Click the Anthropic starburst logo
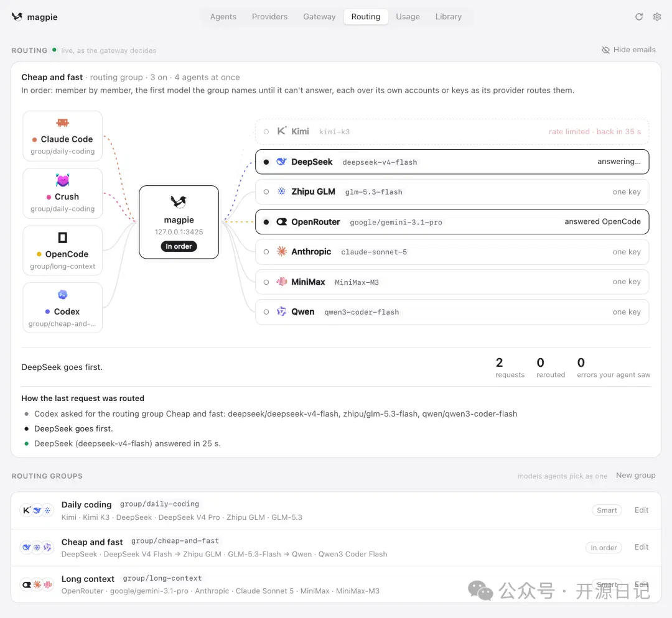Image resolution: width=672 pixels, height=618 pixels. [x=282, y=251]
